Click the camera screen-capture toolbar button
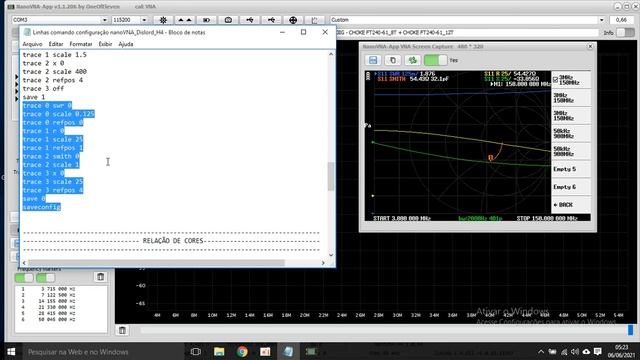 pyautogui.click(x=228, y=20)
